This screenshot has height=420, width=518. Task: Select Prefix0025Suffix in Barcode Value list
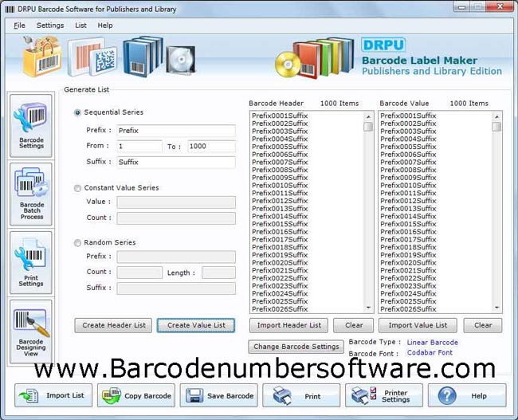coord(408,301)
